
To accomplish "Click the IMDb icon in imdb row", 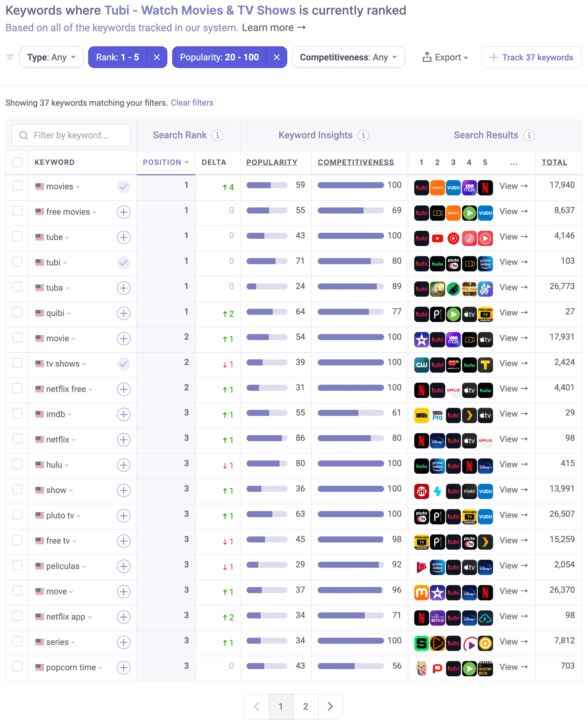I will [421, 415].
